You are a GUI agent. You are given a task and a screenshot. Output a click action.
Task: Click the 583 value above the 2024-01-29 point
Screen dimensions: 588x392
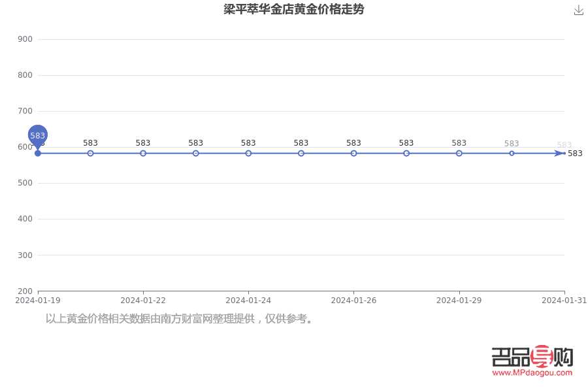coord(459,143)
